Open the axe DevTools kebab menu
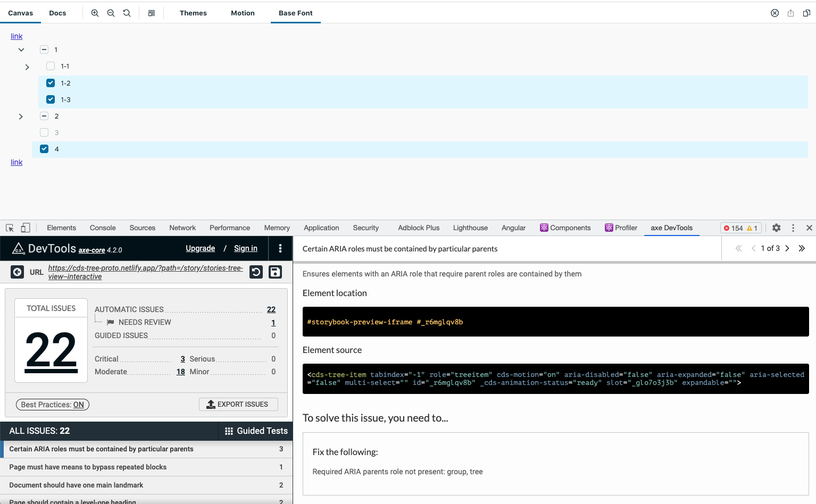The width and height of the screenshot is (816, 504). (x=280, y=248)
